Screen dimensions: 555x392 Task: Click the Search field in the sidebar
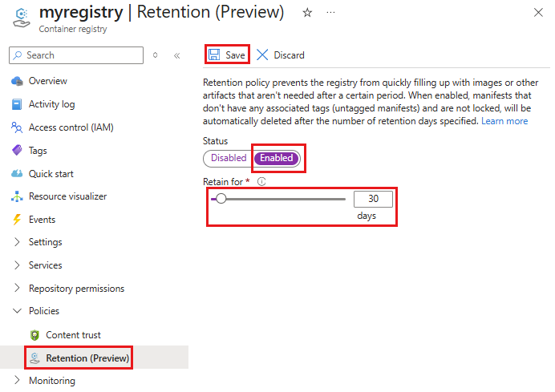point(76,55)
